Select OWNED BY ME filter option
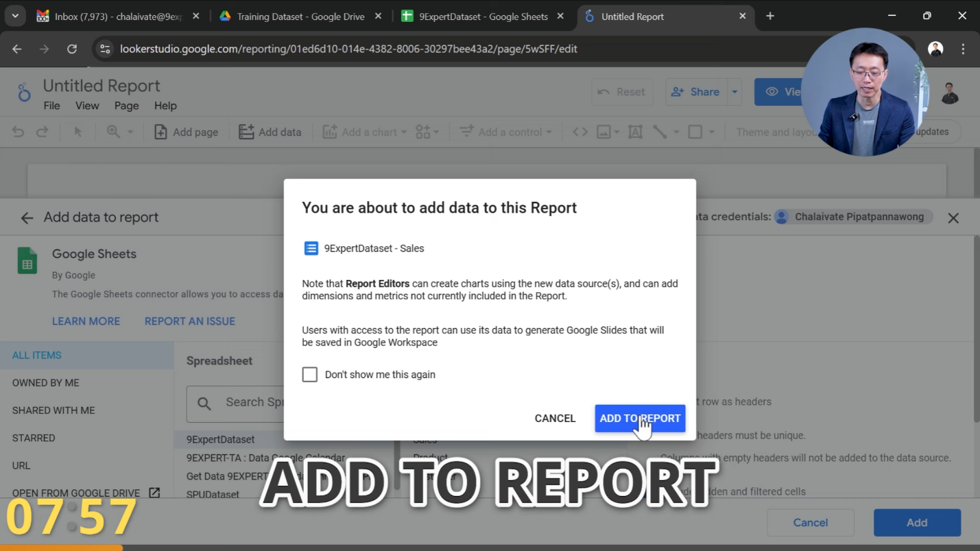 tap(45, 383)
